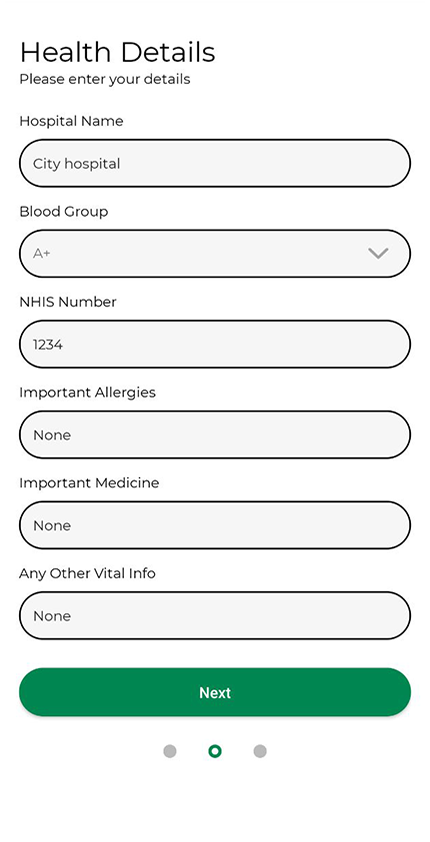Select the Important Allergies label
The height and width of the screenshot is (842, 430).
tap(88, 393)
